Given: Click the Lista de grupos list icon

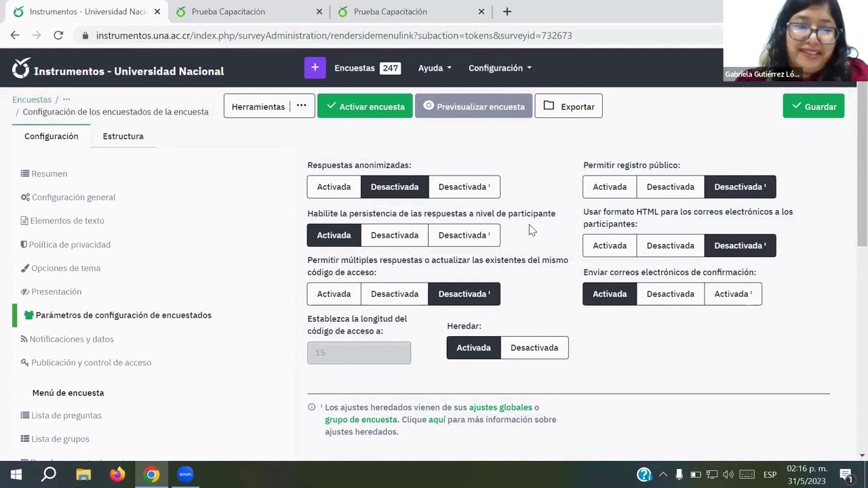Looking at the screenshot, I should 25,439.
